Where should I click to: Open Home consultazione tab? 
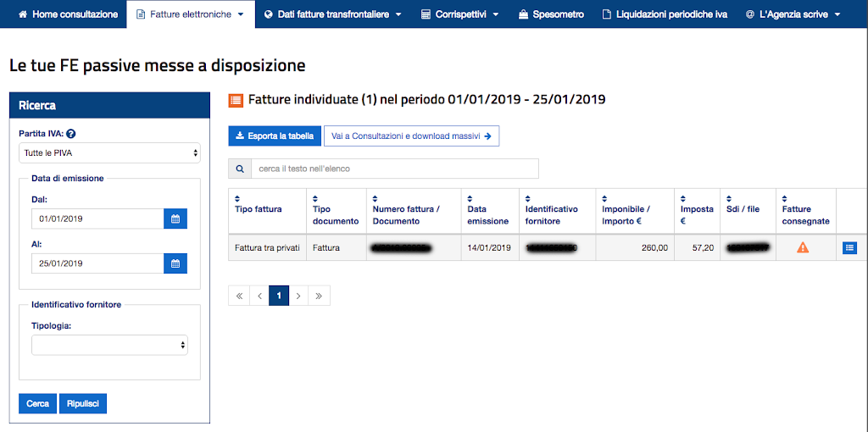pos(68,14)
